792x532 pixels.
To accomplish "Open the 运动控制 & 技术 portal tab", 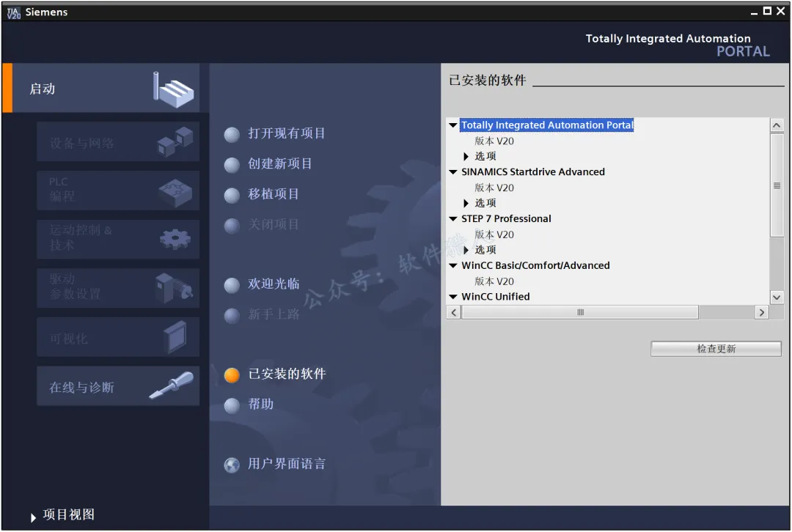I will click(x=118, y=240).
